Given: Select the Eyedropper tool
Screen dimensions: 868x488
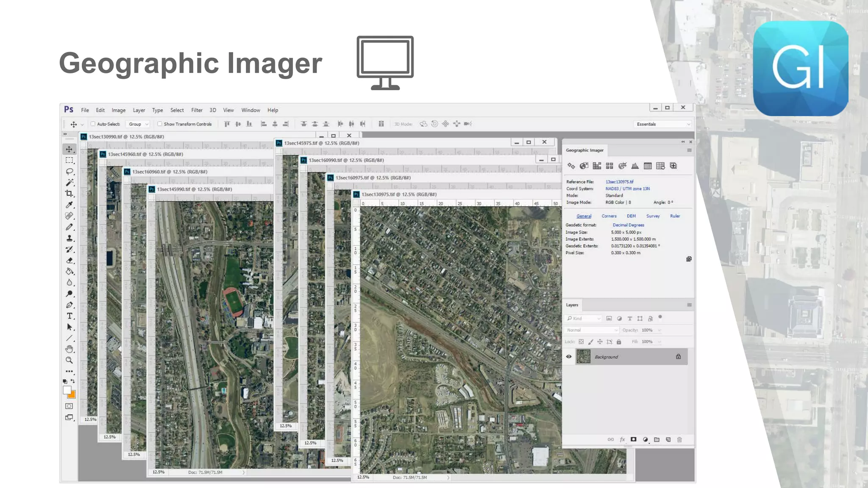Looking at the screenshot, I should pyautogui.click(x=70, y=205).
